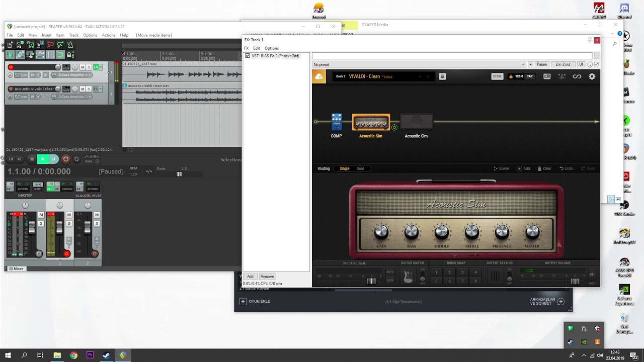Solo acoustic vivaldi clean track
This screenshot has width=644, height=362.
(89, 89)
